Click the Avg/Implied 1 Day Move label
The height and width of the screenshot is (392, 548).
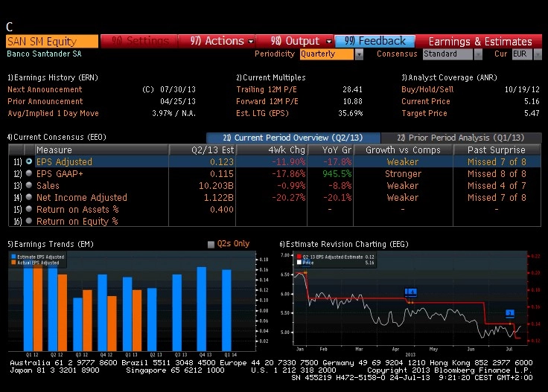(x=53, y=114)
